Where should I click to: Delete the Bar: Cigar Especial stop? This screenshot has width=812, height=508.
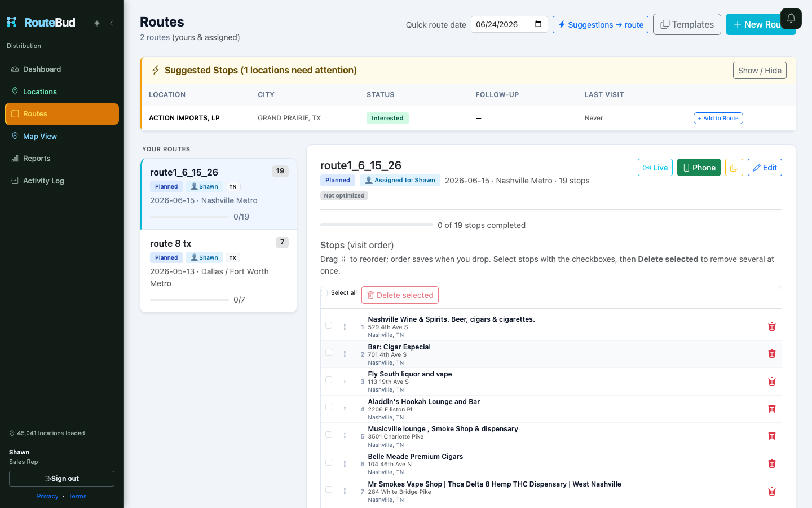coord(772,353)
